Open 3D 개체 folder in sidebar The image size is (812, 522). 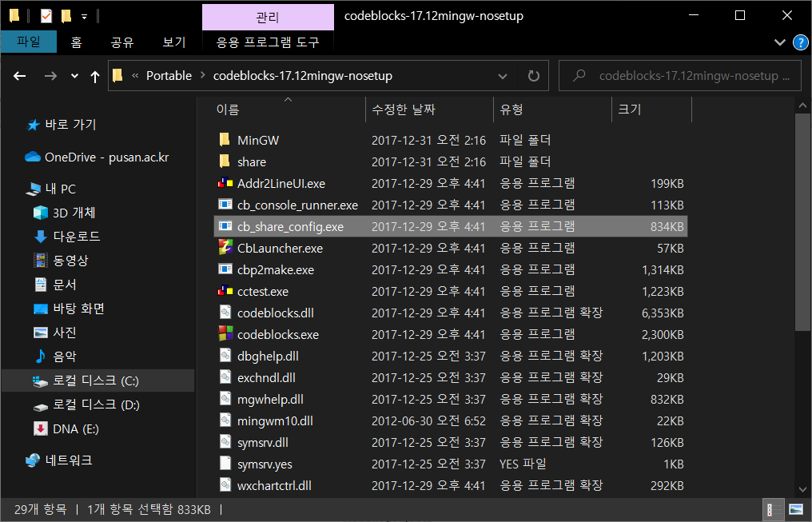[x=64, y=213]
